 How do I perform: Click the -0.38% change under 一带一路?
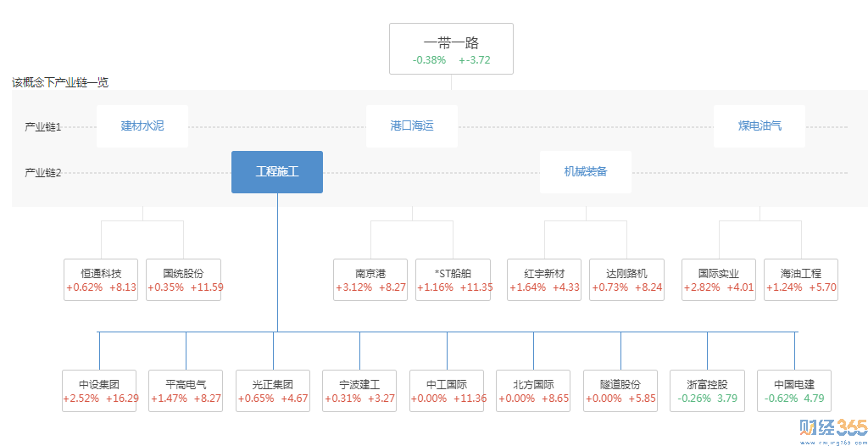click(429, 60)
